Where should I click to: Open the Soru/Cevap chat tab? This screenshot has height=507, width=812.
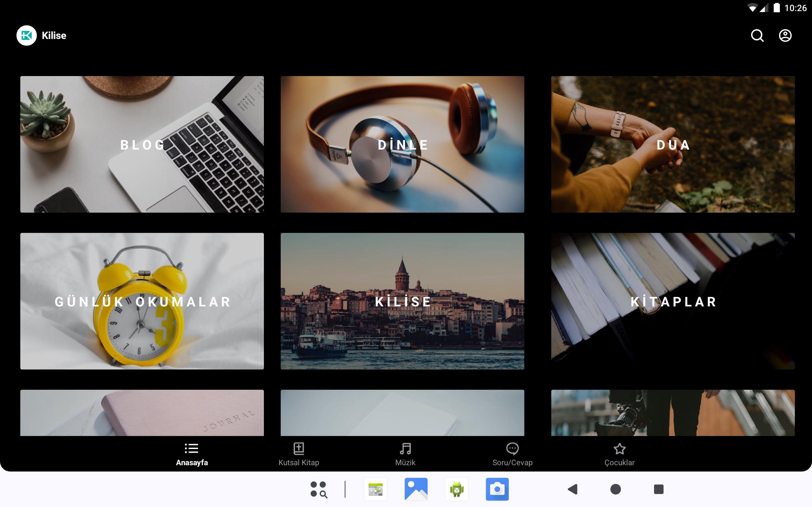pos(512,454)
